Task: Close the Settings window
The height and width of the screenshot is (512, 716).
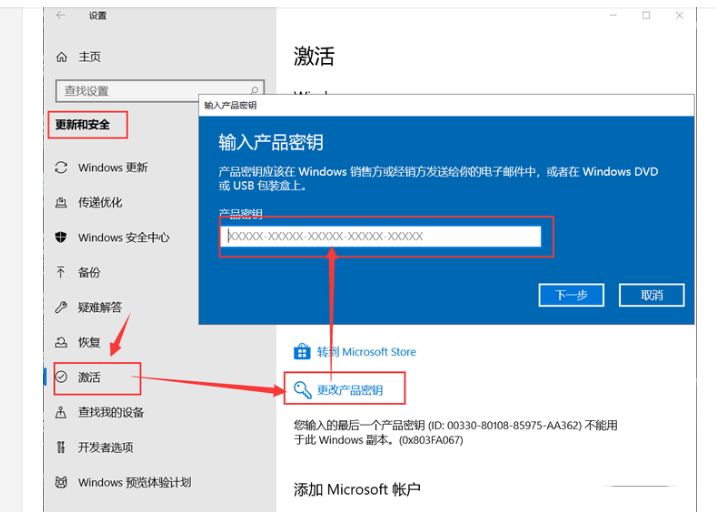Action: click(x=679, y=16)
